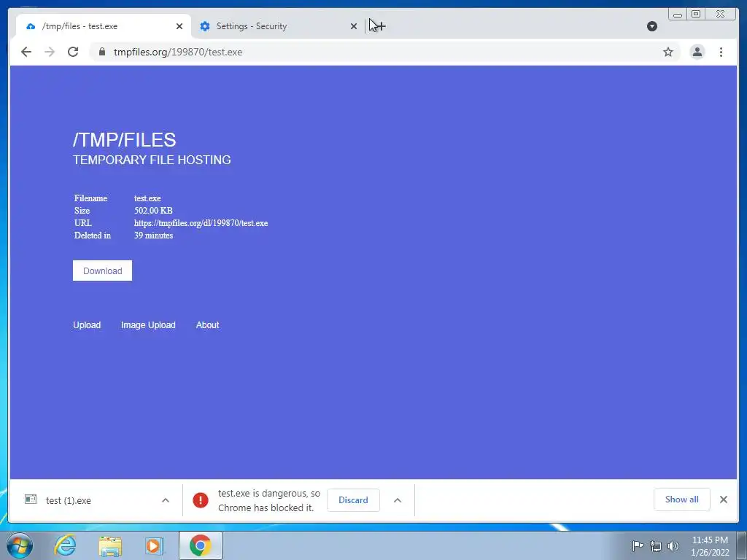This screenshot has width=747, height=560.
Task: Click the red dangerous file warning icon
Action: point(201,500)
